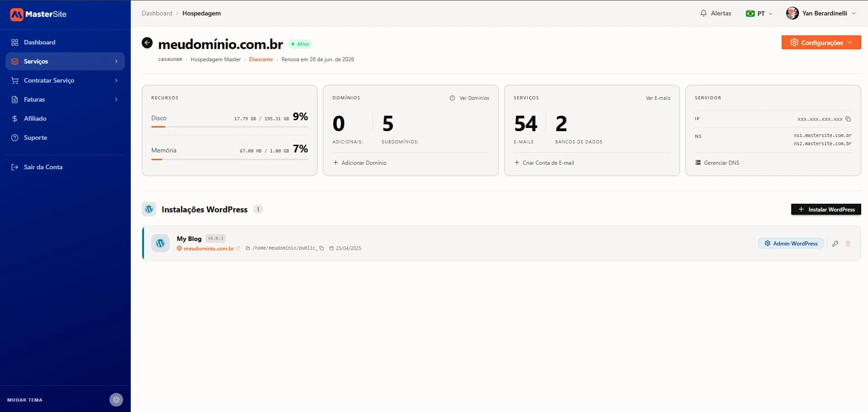
Task: Click the Instalar WordPress button
Action: 826,209
